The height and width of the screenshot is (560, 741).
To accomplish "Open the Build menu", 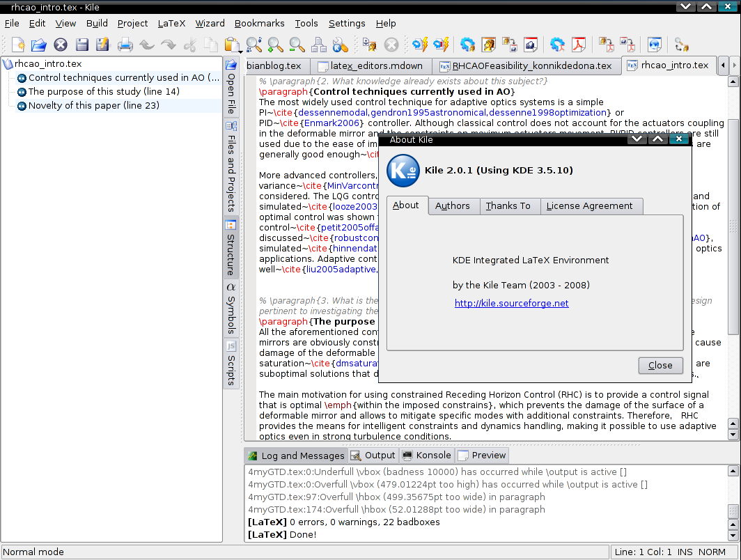I will pyautogui.click(x=97, y=23).
